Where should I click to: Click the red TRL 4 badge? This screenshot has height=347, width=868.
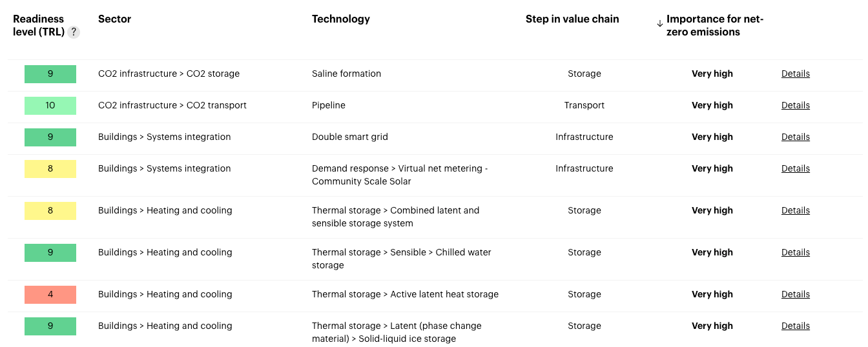(50, 294)
